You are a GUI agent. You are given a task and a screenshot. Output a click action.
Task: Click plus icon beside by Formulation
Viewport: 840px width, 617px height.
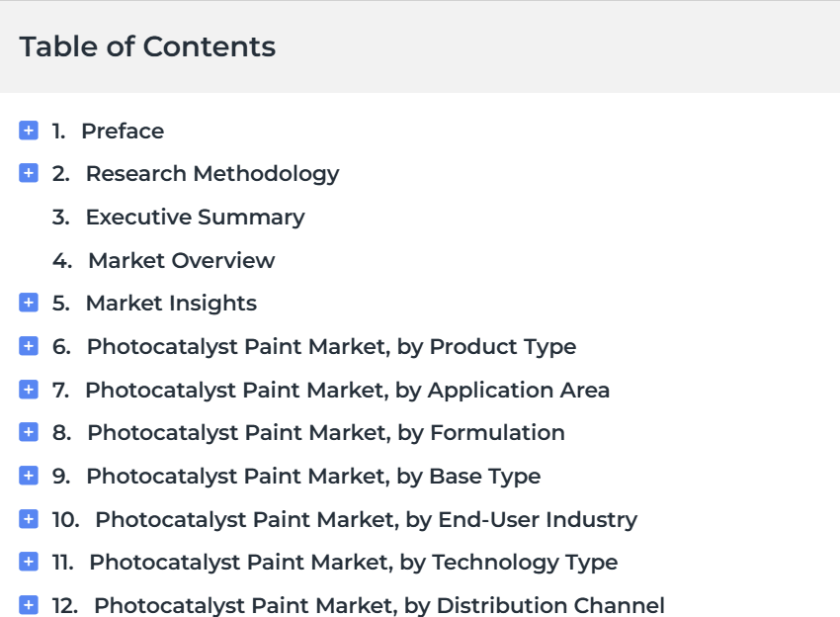tap(29, 432)
